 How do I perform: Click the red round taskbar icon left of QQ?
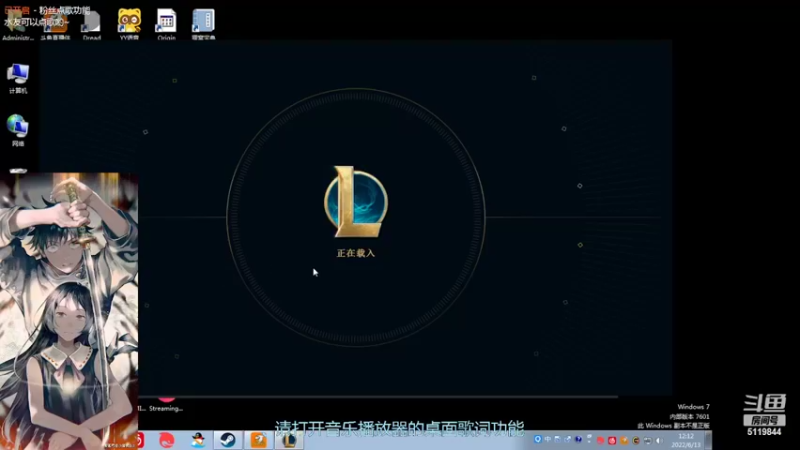(167, 440)
